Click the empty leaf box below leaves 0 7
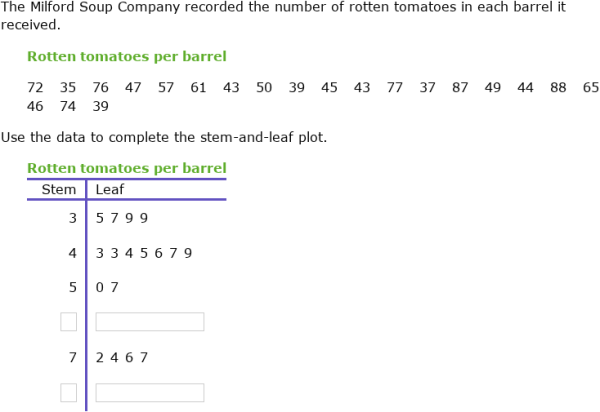This screenshot has height=412, width=600. click(150, 322)
